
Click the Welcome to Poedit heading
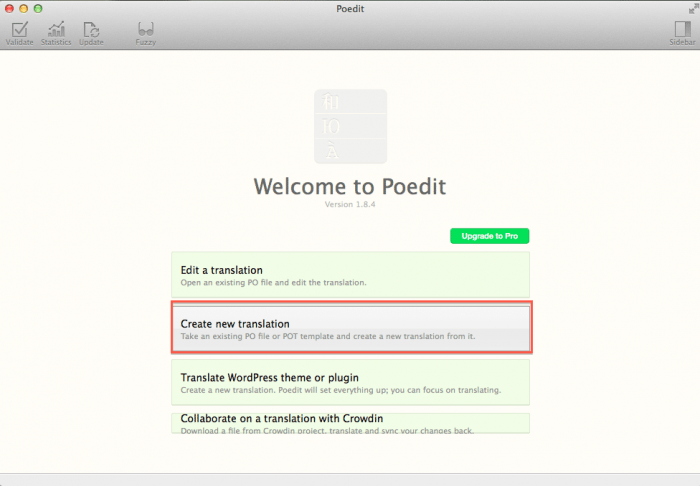[350, 187]
